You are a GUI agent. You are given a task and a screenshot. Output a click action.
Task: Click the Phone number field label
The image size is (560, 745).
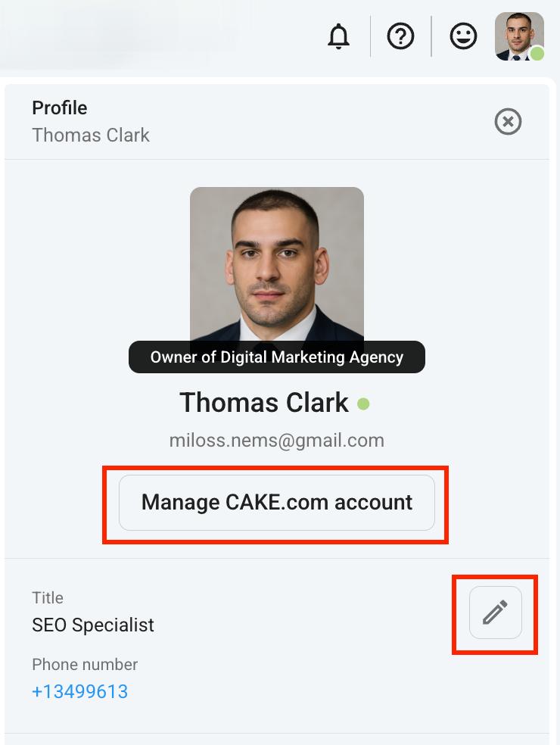(85, 665)
